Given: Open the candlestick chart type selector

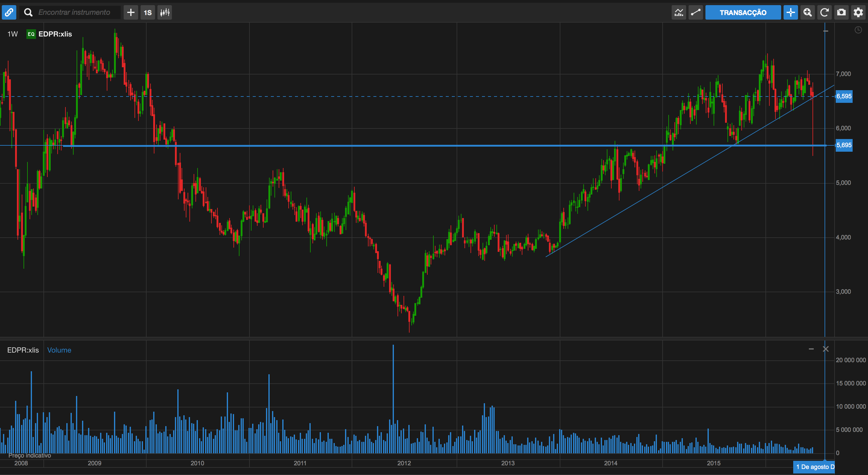Looking at the screenshot, I should 165,12.
